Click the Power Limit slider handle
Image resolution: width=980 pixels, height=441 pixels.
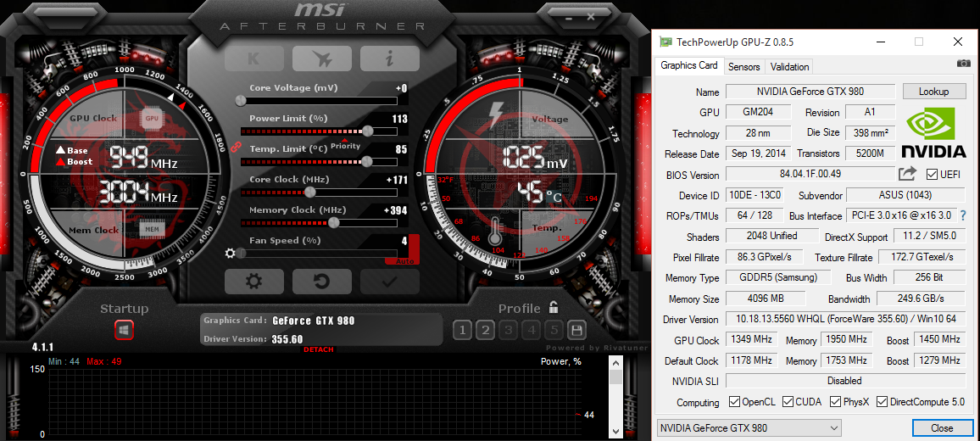pos(368,131)
